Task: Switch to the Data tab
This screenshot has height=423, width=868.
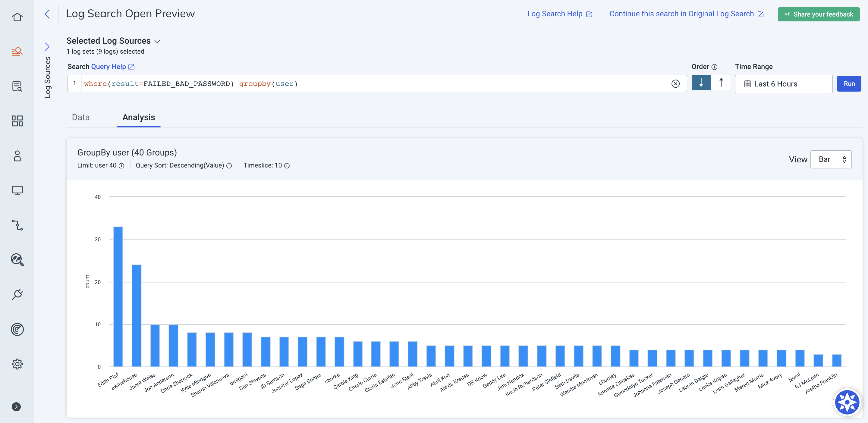Action: click(80, 117)
